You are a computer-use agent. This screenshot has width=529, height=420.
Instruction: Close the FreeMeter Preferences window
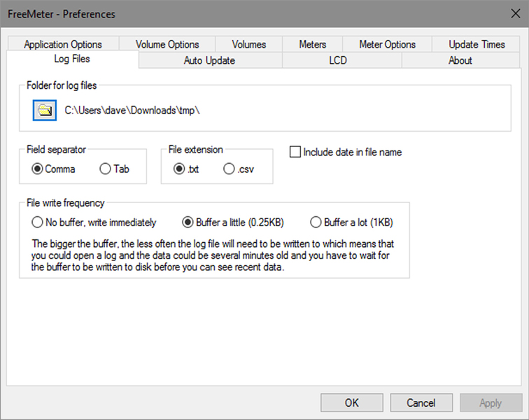click(x=516, y=14)
